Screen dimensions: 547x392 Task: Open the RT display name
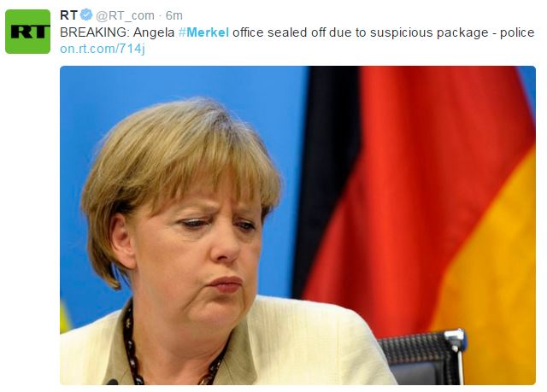click(x=68, y=15)
